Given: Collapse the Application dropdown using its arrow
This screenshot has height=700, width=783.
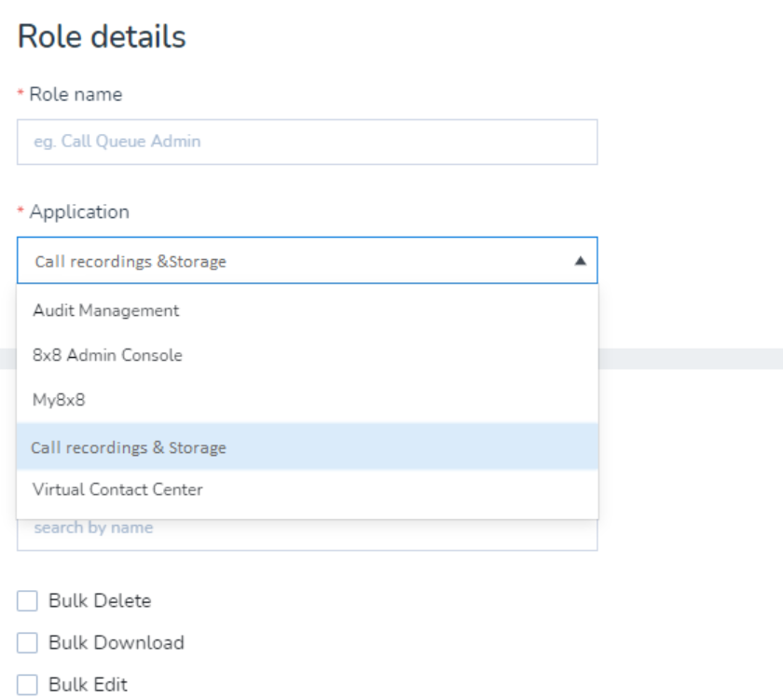Looking at the screenshot, I should pos(579,261).
